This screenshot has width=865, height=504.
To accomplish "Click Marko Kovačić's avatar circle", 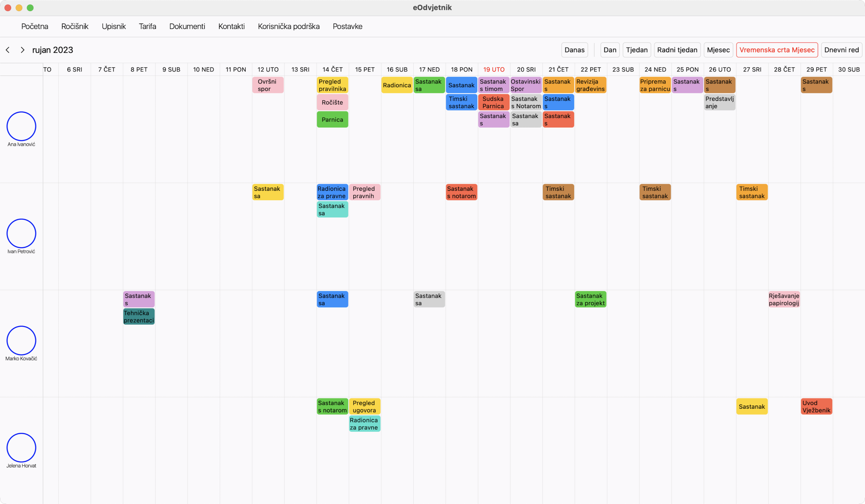I will pos(21,341).
